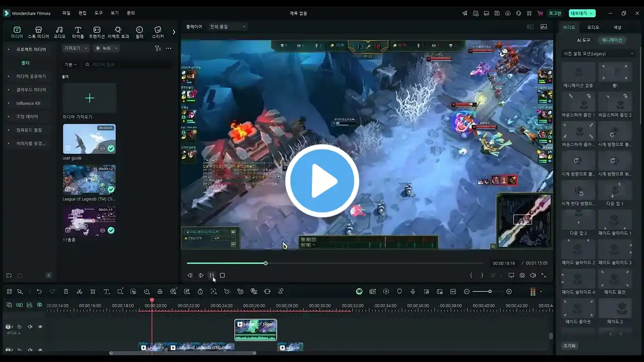
Task: Open fullscreen preview expand icon
Action: pyautogui.click(x=544, y=276)
